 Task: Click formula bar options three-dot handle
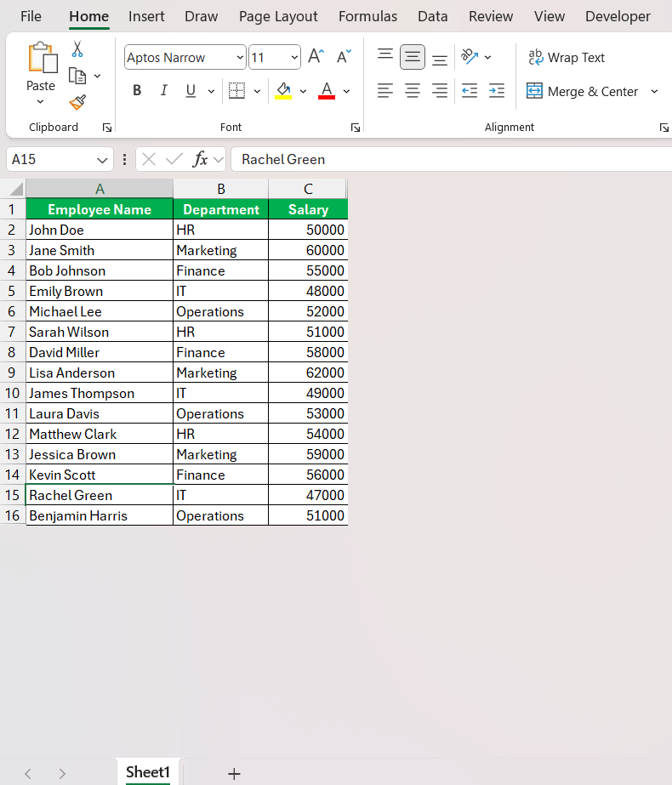[x=125, y=159]
